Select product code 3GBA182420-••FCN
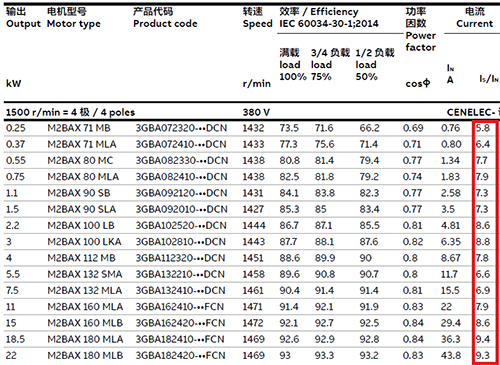 pyautogui.click(x=180, y=355)
